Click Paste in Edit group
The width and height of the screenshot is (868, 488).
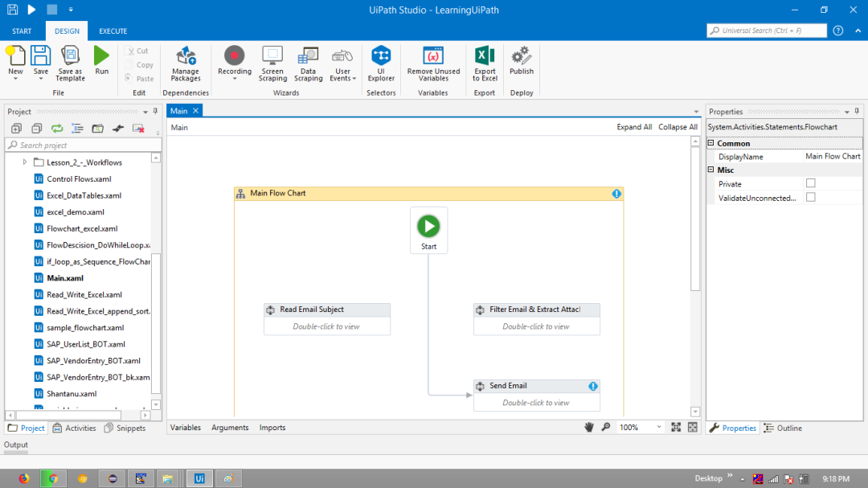pos(139,79)
